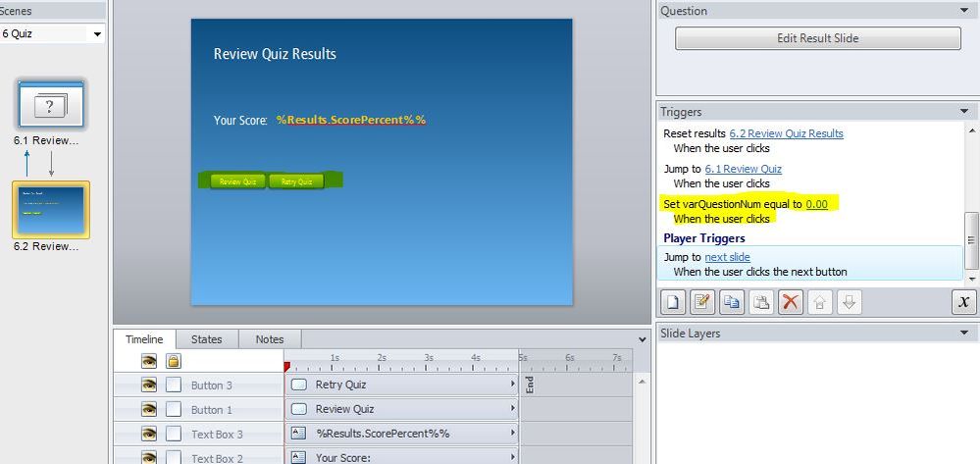Viewport: 980px width, 464px height.
Task: Switch to the Timeline tab
Action: coord(144,339)
